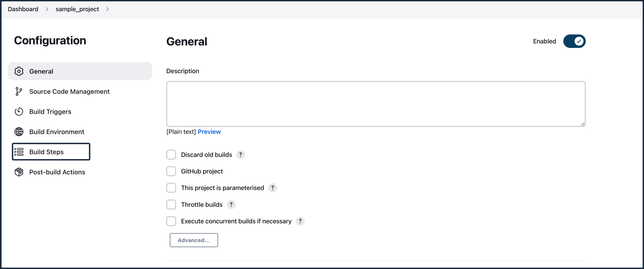The height and width of the screenshot is (269, 644).
Task: Disable the project using the Enabled switch
Action: (574, 41)
